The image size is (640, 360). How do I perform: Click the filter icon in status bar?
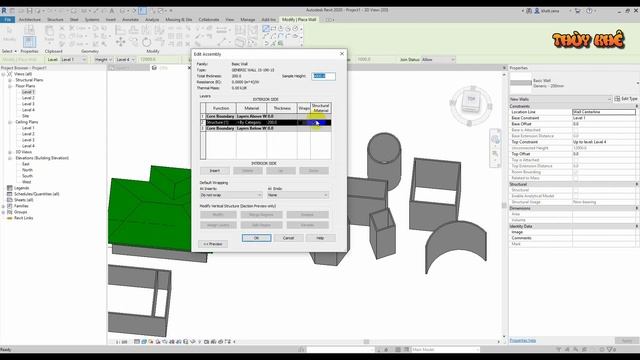click(610, 349)
